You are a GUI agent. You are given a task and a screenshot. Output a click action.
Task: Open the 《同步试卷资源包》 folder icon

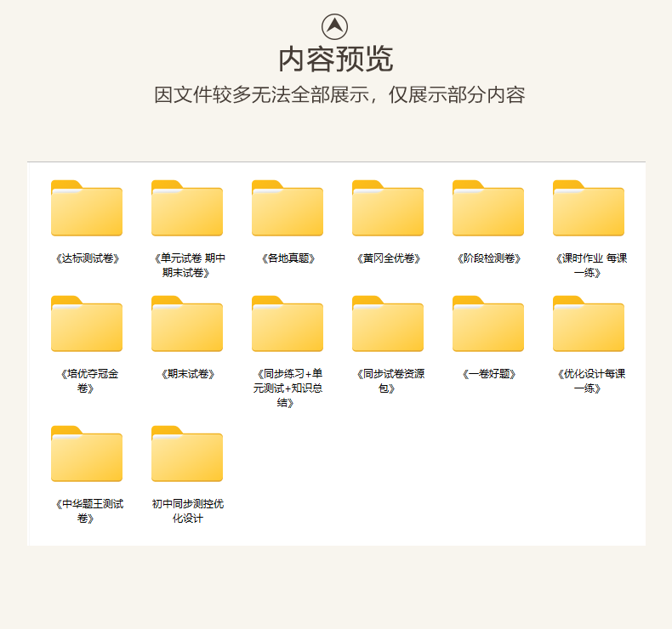click(387, 324)
